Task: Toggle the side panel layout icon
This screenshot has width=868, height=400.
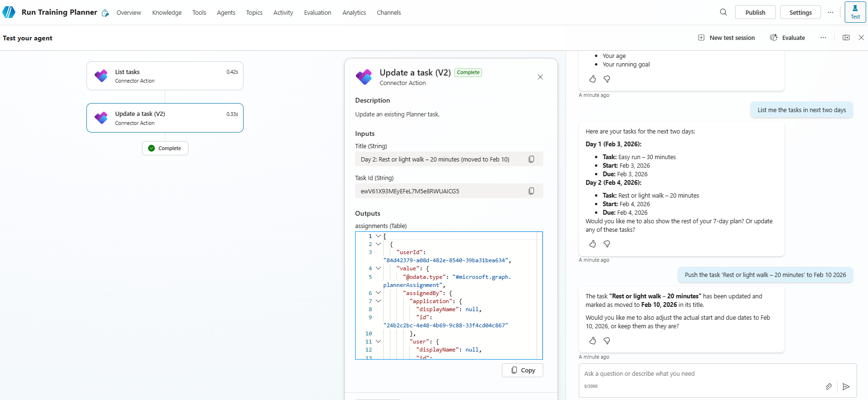Action: (x=846, y=38)
